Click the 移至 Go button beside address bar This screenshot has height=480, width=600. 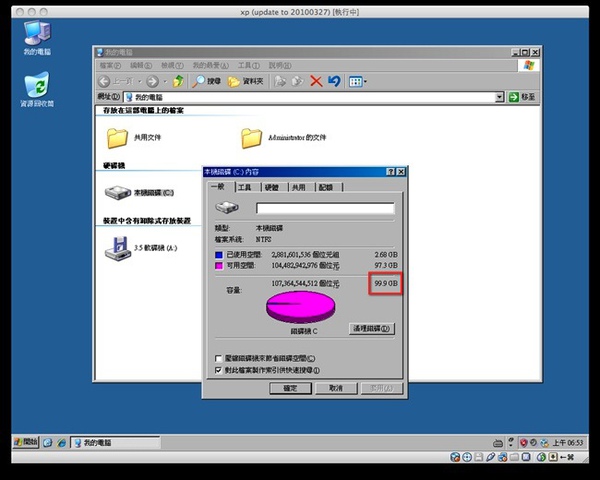(x=522, y=97)
